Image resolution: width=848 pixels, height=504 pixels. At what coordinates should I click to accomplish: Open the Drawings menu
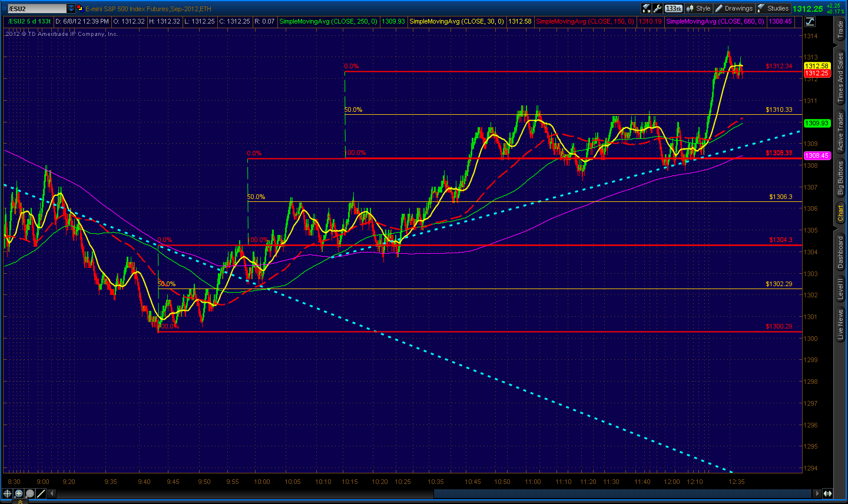pyautogui.click(x=734, y=8)
